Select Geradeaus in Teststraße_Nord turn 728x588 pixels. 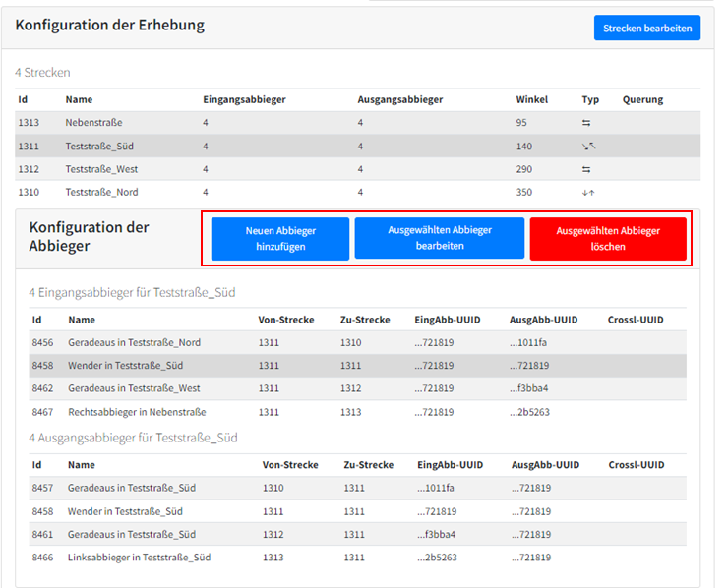coord(134,342)
